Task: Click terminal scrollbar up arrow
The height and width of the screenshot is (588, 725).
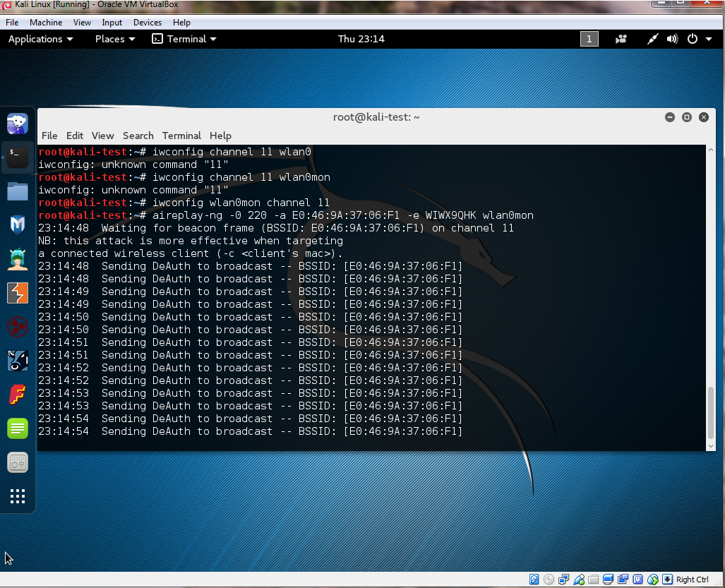Action: point(711,150)
